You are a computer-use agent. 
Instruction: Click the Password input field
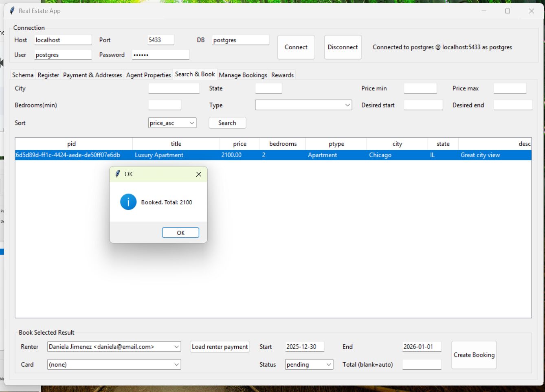160,55
